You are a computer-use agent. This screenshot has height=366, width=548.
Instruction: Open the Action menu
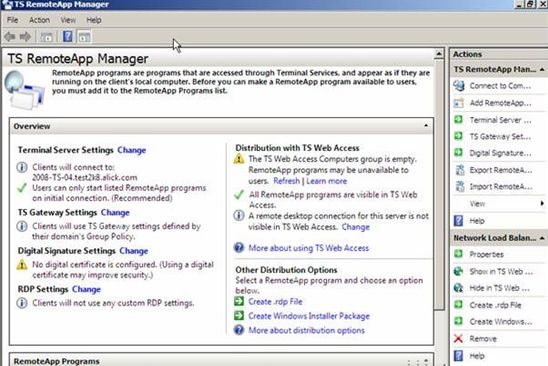pos(39,20)
